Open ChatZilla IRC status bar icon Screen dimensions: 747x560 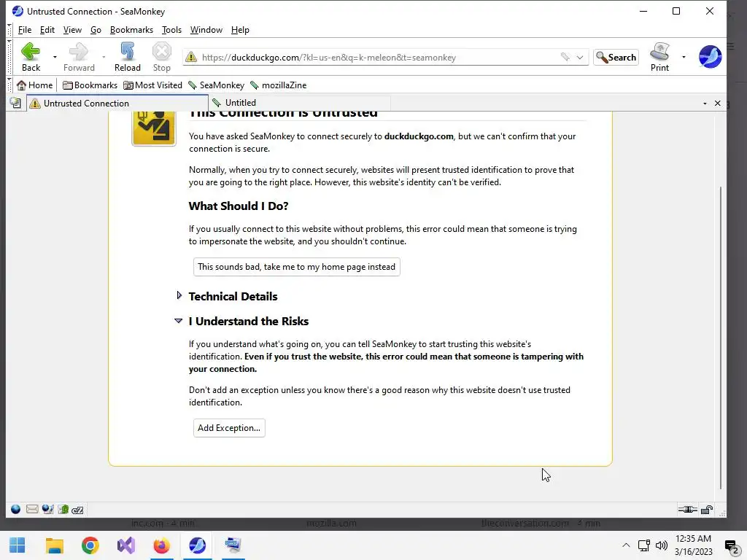(77, 510)
